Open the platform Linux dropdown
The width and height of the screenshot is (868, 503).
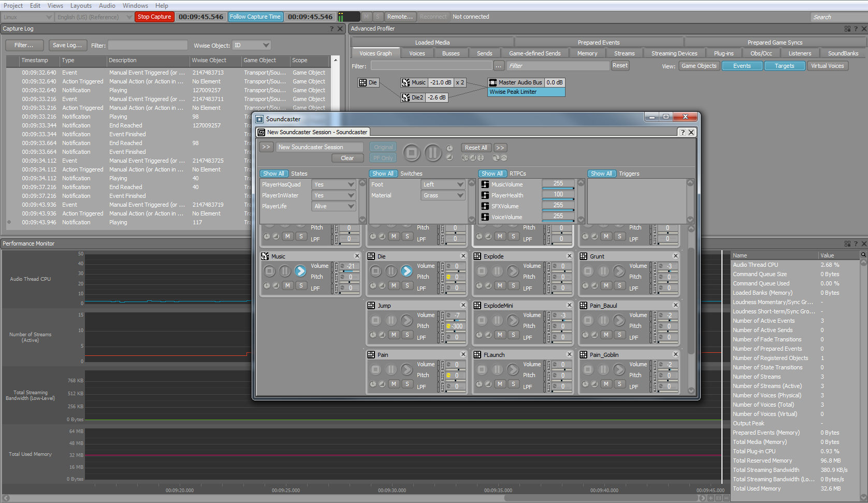point(27,17)
